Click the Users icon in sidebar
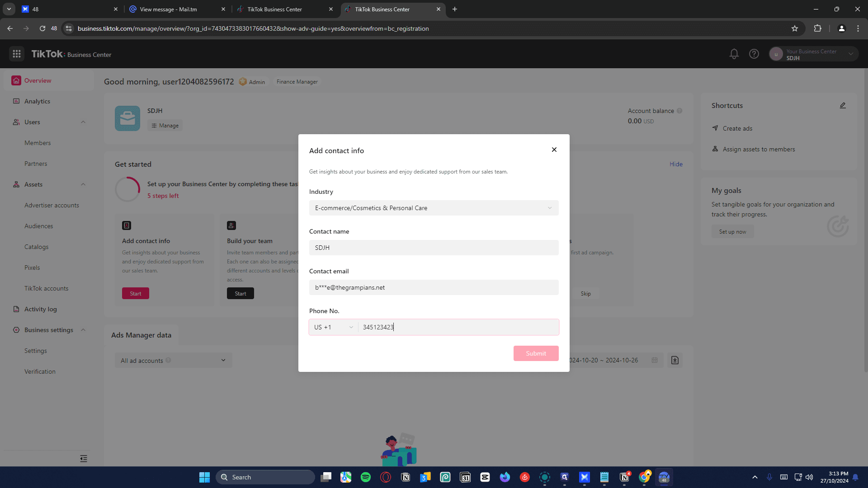 coord(16,122)
